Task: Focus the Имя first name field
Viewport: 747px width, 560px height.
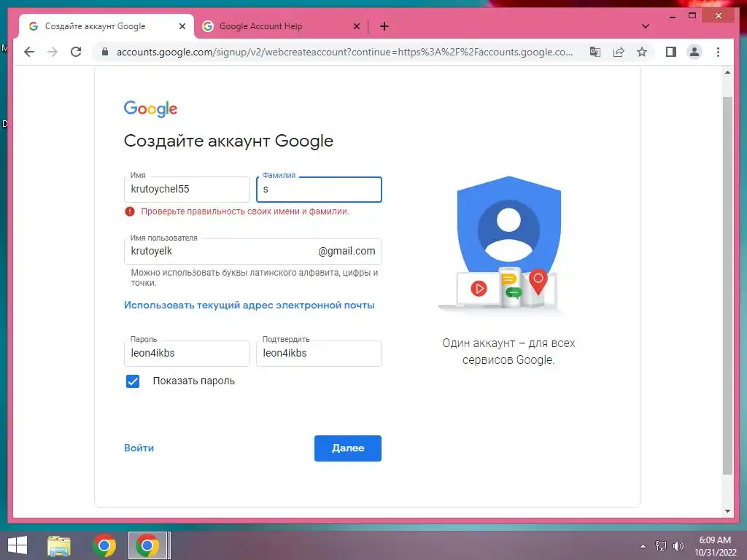Action: pyautogui.click(x=187, y=190)
